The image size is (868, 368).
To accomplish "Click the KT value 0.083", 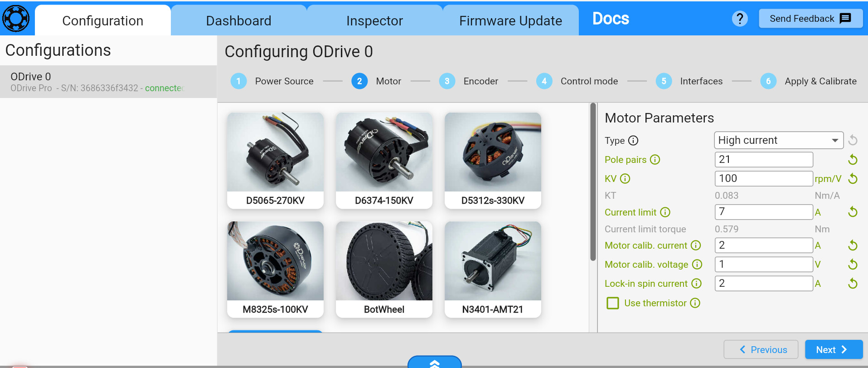I will 727,196.
